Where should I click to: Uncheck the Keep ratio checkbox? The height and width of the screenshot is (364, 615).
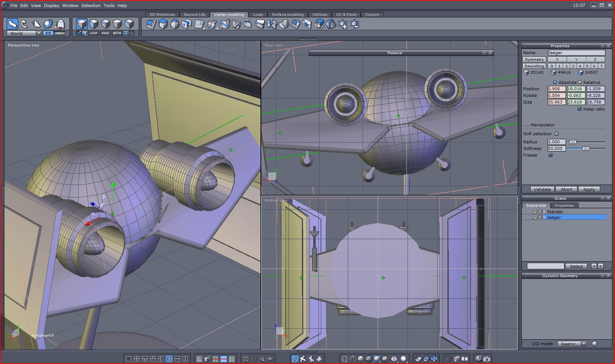[580, 109]
